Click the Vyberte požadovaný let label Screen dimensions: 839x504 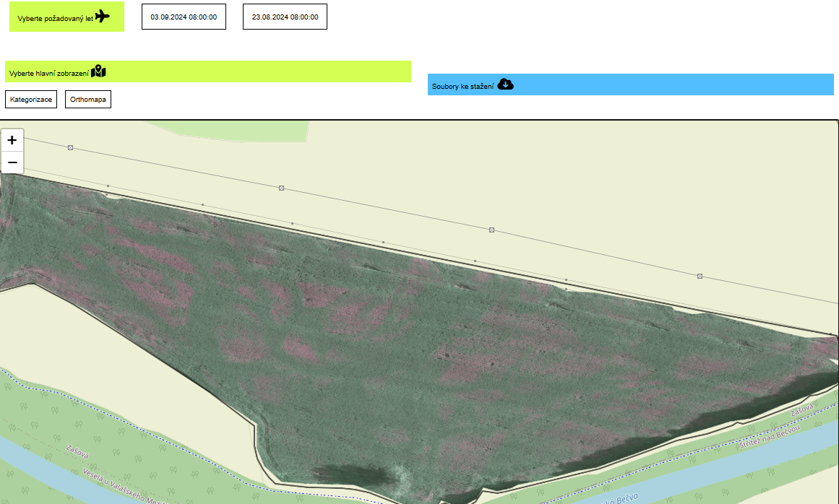55,18
